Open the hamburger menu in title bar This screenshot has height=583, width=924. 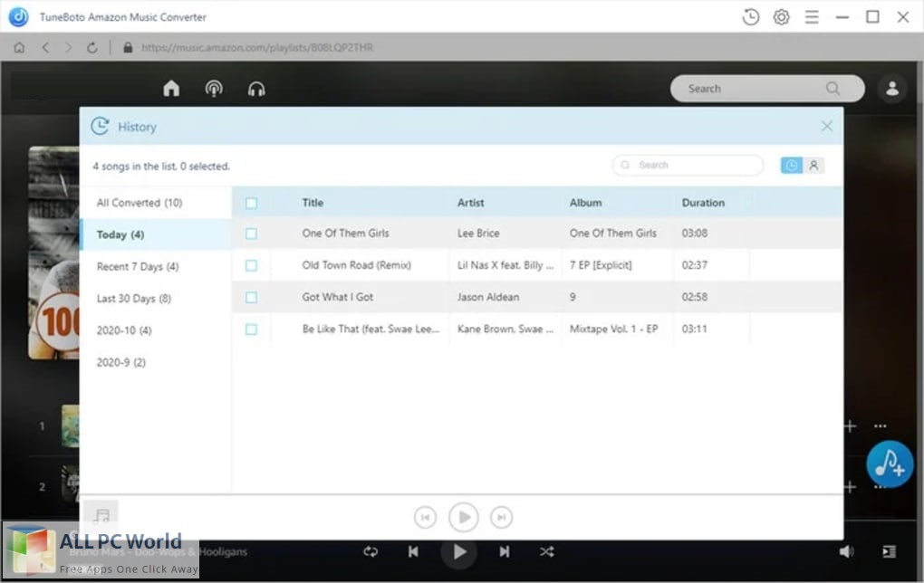tap(812, 17)
